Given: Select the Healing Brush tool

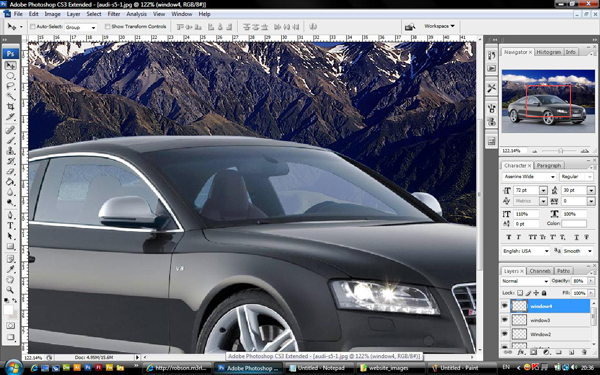Looking at the screenshot, I should click(x=10, y=130).
